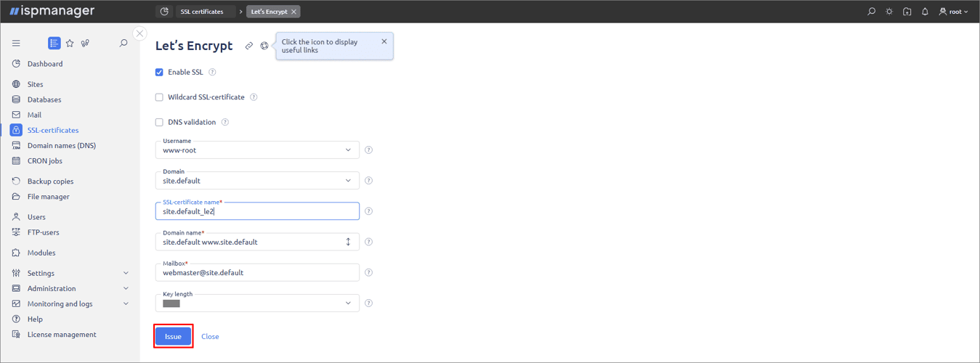Expand Monitoring and logs menu
Image resolution: width=980 pixels, height=363 pixels.
coord(70,303)
